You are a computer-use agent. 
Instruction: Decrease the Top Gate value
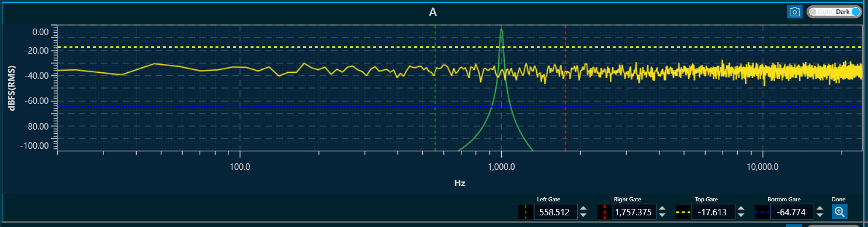741,216
